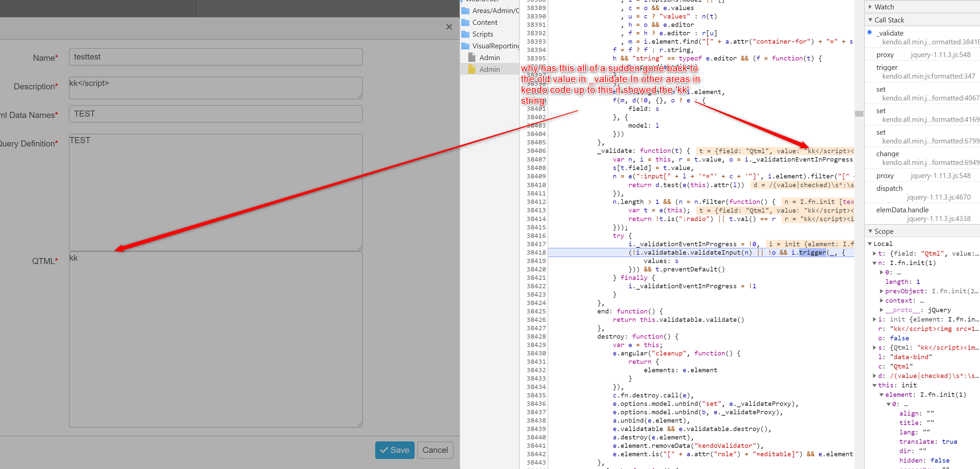Select the set frame at formatted:6799

pos(923,136)
